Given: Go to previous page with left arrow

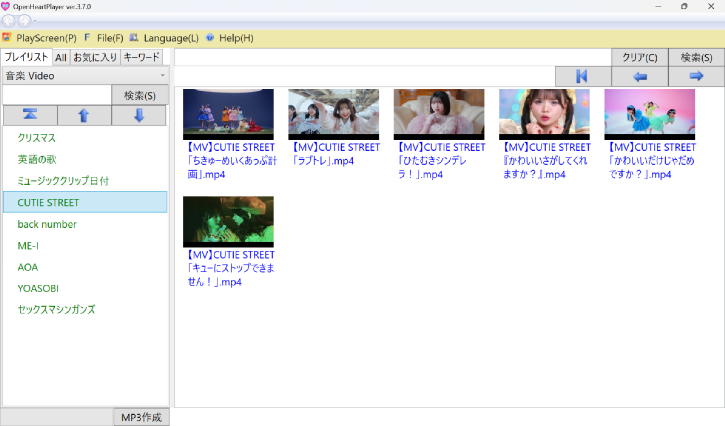Looking at the screenshot, I should pyautogui.click(x=640, y=76).
